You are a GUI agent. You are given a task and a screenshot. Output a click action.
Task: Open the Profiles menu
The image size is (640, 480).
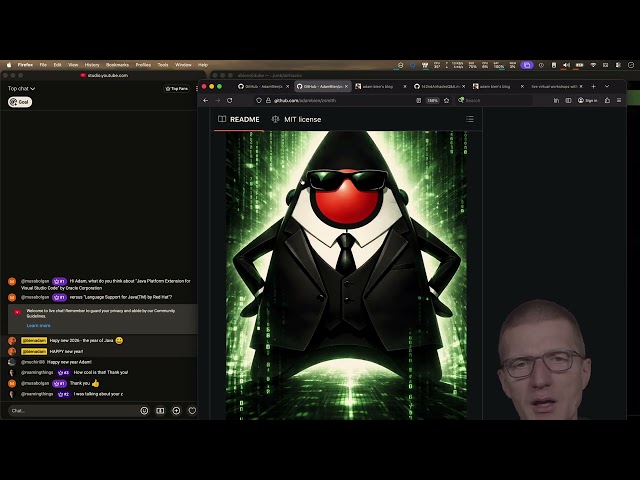pos(143,65)
